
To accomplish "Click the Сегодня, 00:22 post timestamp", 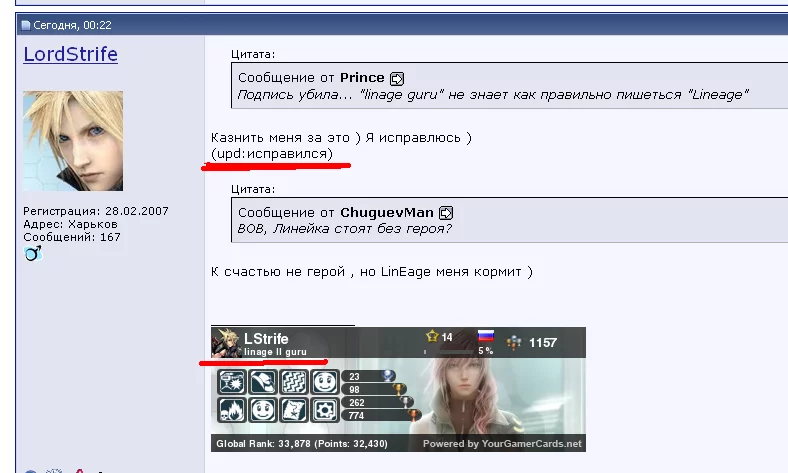I will 72,25.
